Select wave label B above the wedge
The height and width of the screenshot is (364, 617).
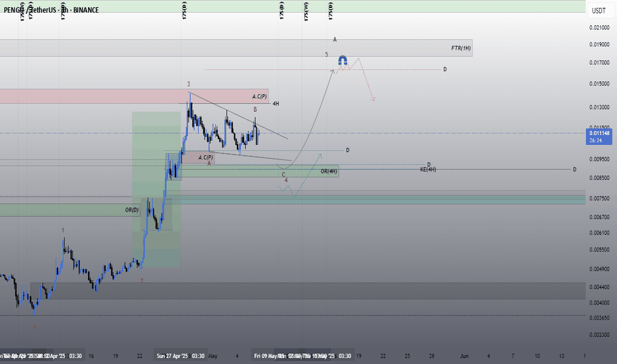[255, 109]
